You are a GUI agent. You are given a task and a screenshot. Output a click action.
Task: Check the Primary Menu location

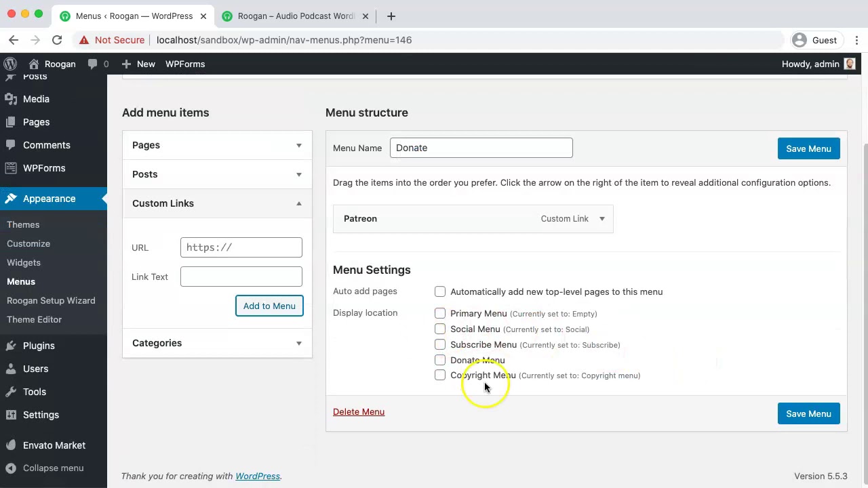pos(440,313)
